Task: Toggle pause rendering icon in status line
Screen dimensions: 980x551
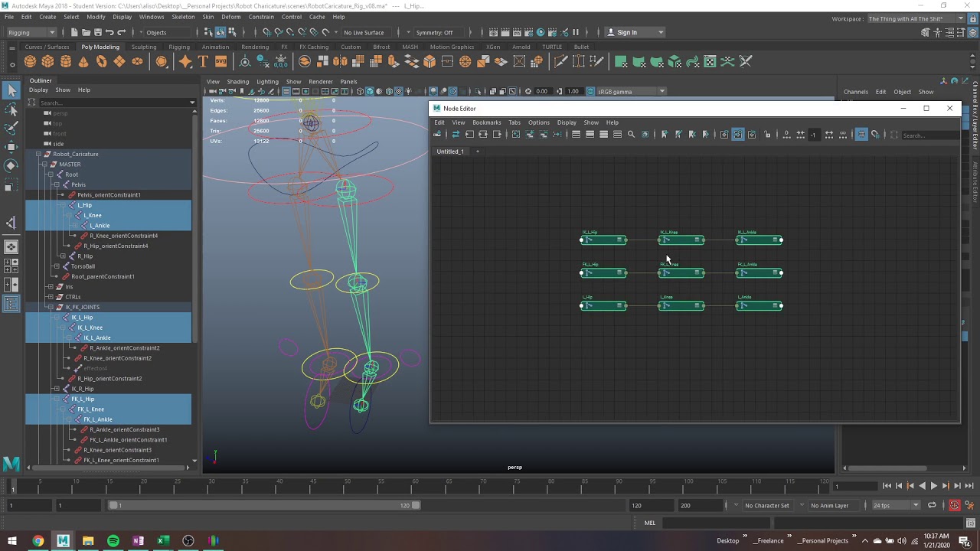Action: [x=576, y=32]
